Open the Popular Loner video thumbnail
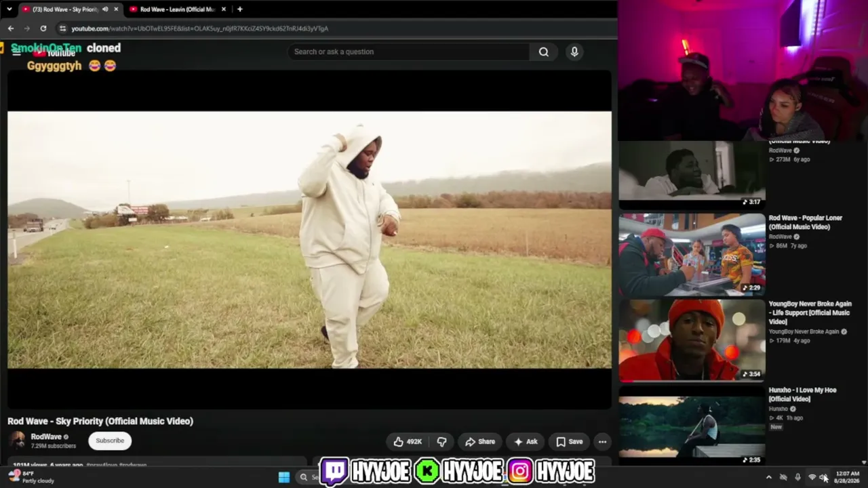Image resolution: width=868 pixels, height=488 pixels. (x=692, y=254)
